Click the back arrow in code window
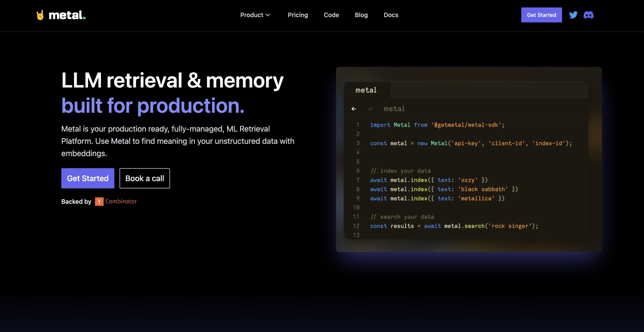This screenshot has width=644, height=332. 354,109
